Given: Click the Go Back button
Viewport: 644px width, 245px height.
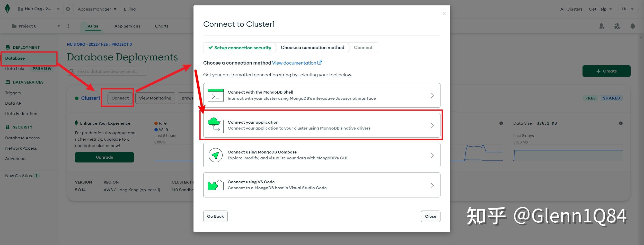Looking at the screenshot, I should [x=215, y=216].
